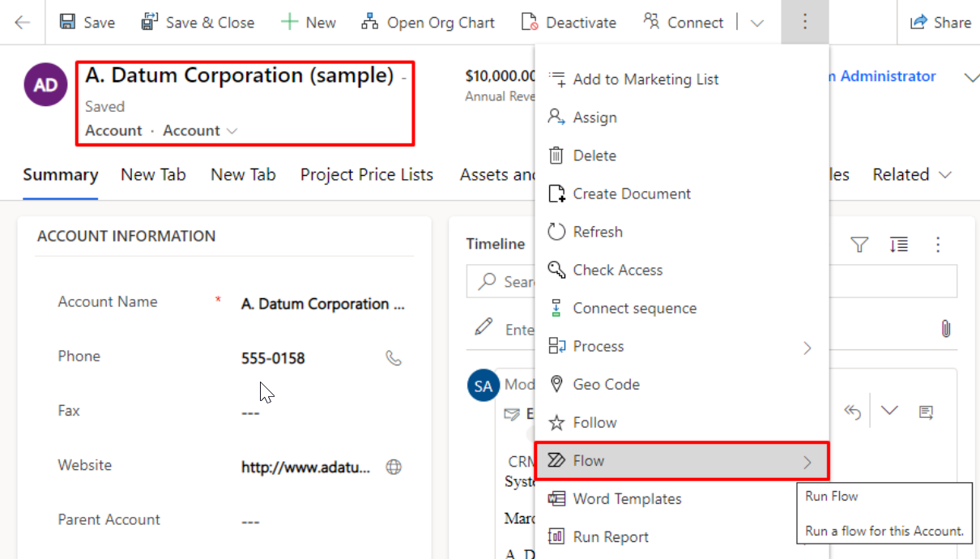This screenshot has height=559, width=980.
Task: Click the note pencil icon
Action: (x=484, y=327)
